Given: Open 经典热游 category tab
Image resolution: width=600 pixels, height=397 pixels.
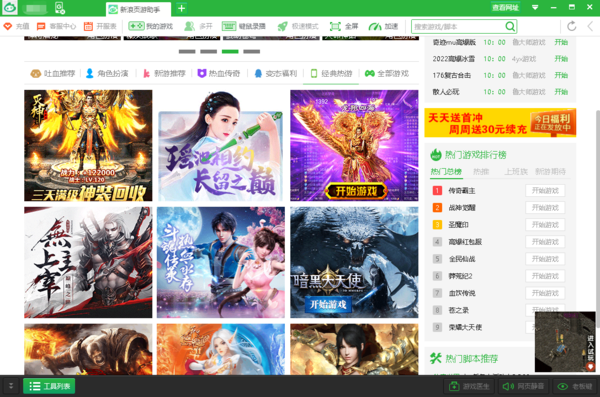Looking at the screenshot, I should [331, 73].
